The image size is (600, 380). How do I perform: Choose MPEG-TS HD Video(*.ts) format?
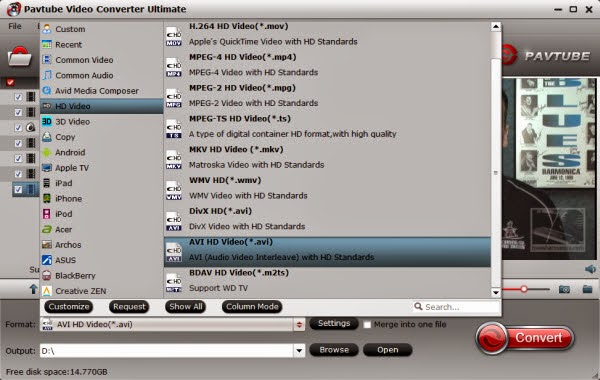(327, 126)
